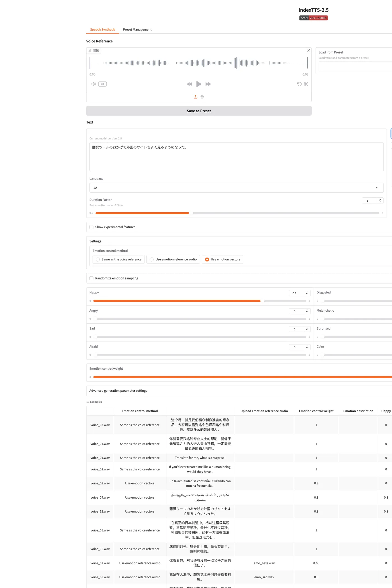The height and width of the screenshot is (588, 392).
Task: Click the 0.65 emotion weight cell
Action: pos(316,563)
